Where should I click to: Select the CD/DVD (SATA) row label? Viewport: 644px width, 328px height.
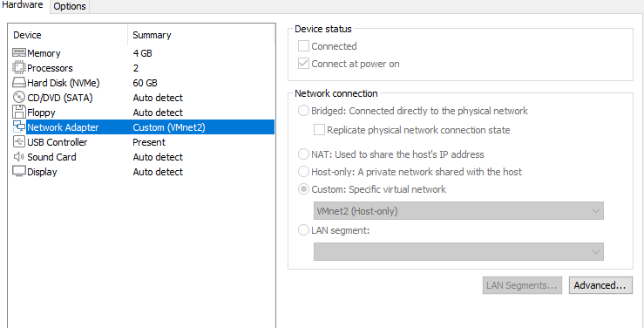(60, 98)
